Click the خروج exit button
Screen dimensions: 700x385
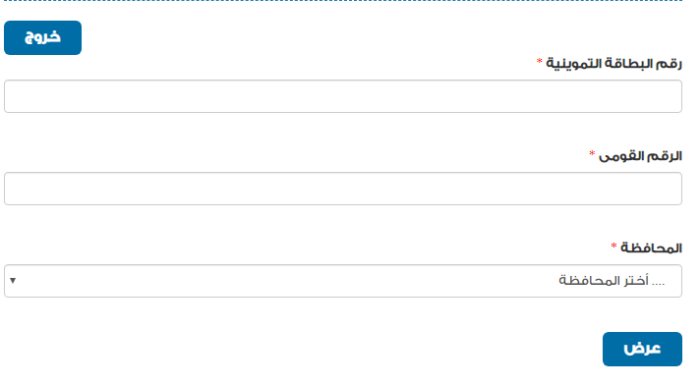[x=43, y=38]
